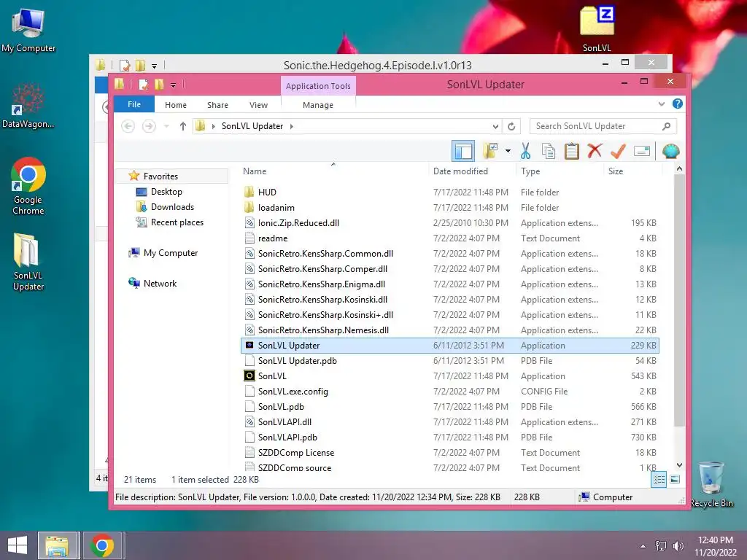
Task: Click the Cut scissors icon
Action: click(x=525, y=152)
